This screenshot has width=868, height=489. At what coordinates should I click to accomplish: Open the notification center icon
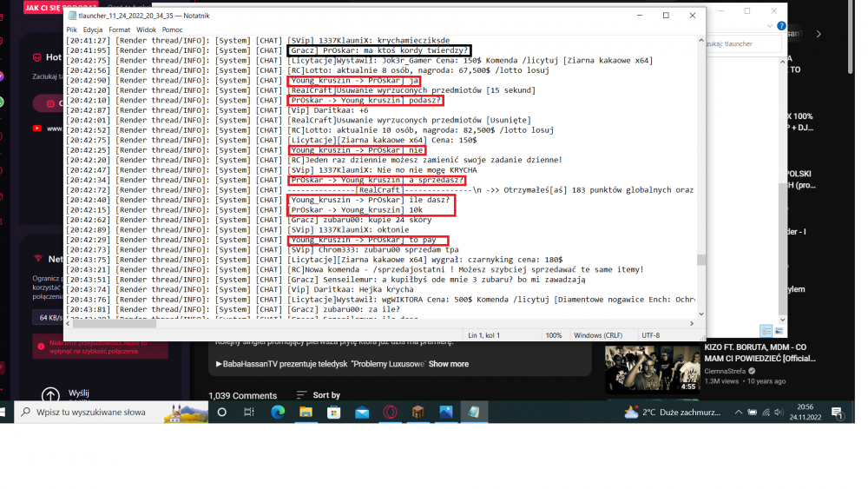[x=838, y=413]
